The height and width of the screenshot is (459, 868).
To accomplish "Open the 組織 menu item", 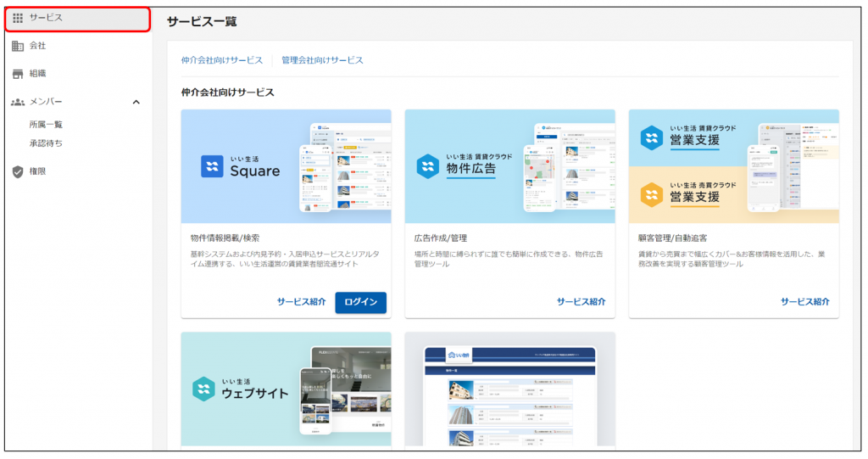I will pyautogui.click(x=77, y=74).
